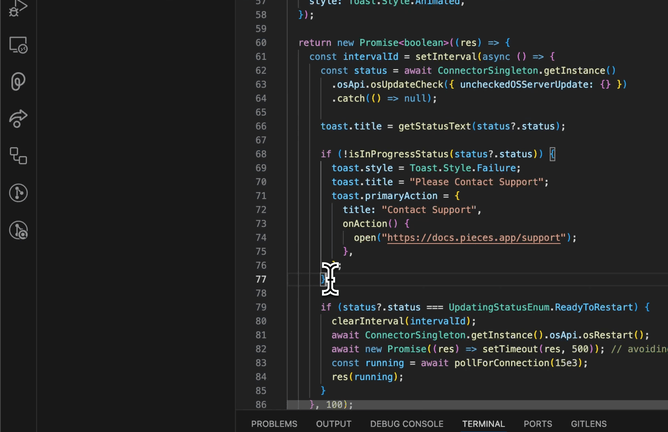Screen dimensions: 668x432
Task: Switch to the GITLENS panel tab
Action: (x=588, y=424)
